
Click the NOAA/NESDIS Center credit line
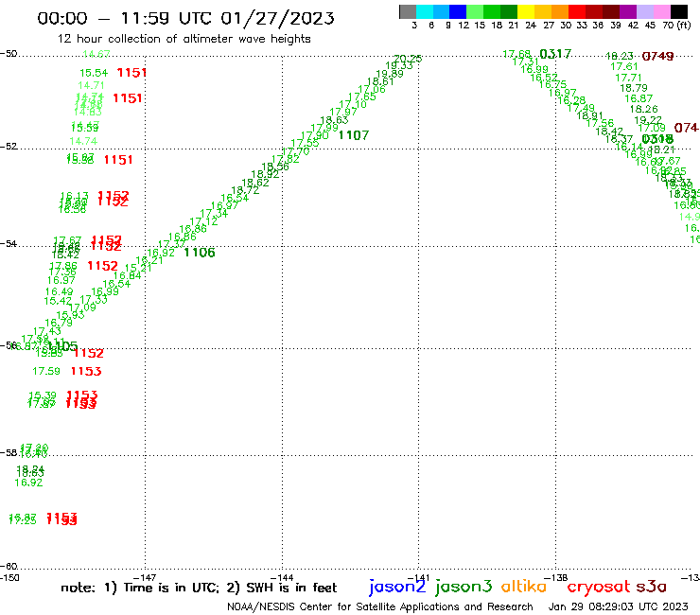point(380,606)
